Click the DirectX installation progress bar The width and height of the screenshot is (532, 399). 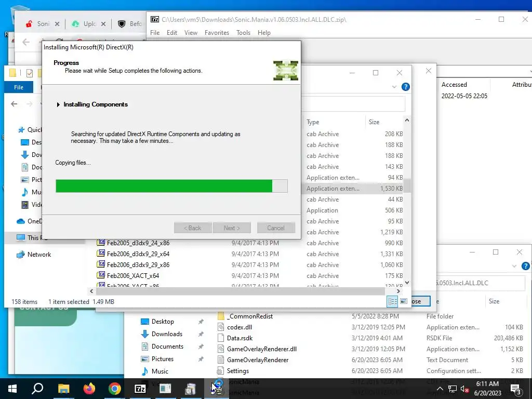[x=171, y=186]
